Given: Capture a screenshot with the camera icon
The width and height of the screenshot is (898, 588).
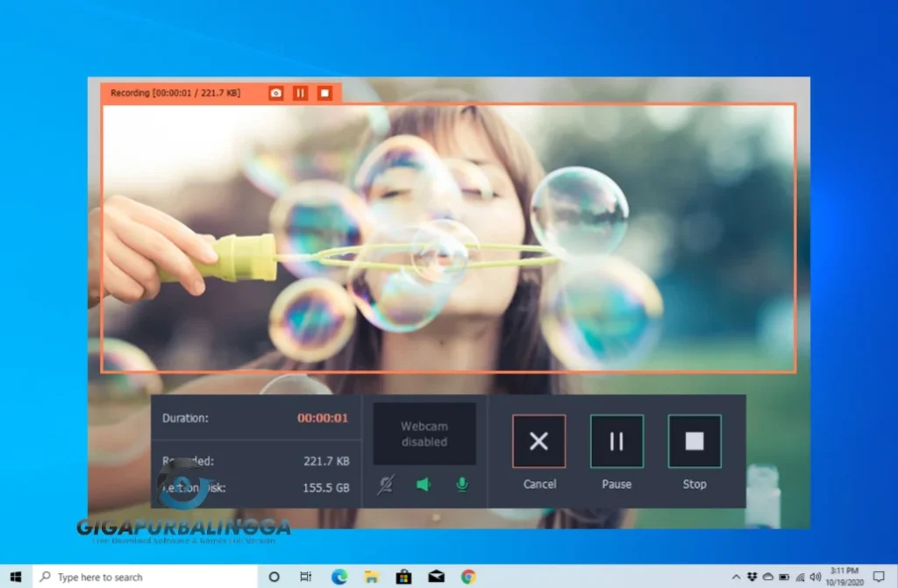Looking at the screenshot, I should [275, 92].
